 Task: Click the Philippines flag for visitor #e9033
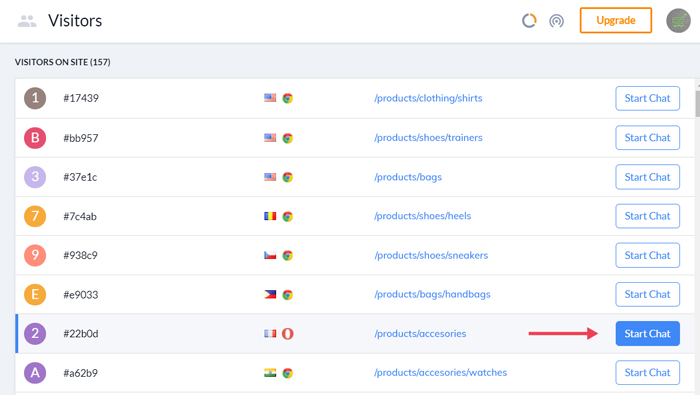click(270, 295)
